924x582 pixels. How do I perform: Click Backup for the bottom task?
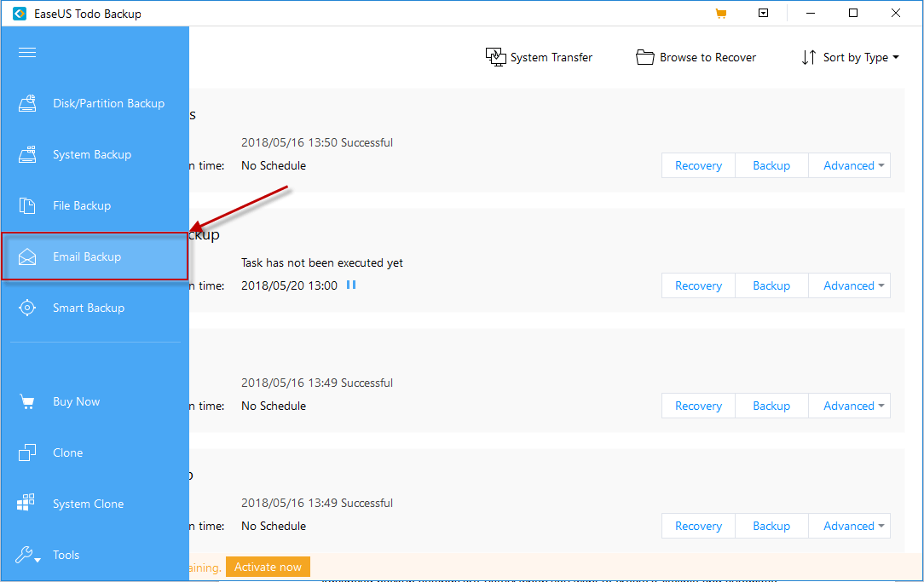pyautogui.click(x=771, y=526)
